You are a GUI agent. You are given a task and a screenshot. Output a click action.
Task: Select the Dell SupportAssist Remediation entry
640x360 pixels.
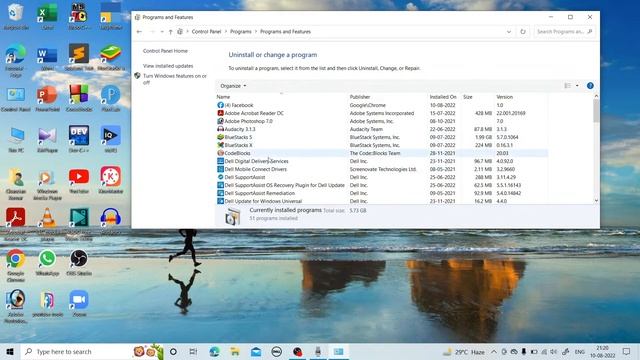(x=382, y=193)
